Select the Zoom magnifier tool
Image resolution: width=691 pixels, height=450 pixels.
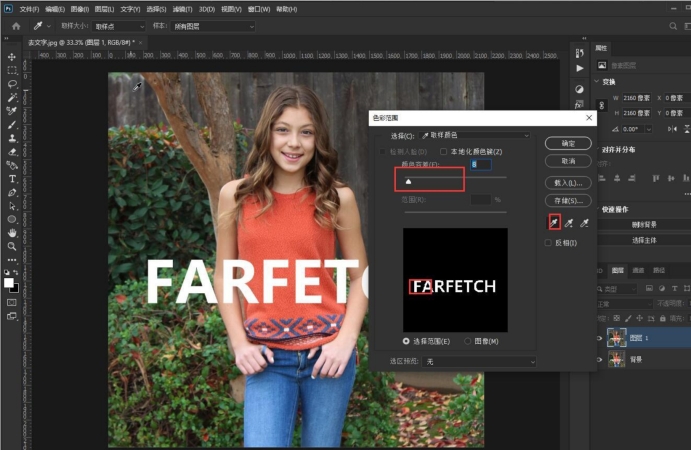12,246
